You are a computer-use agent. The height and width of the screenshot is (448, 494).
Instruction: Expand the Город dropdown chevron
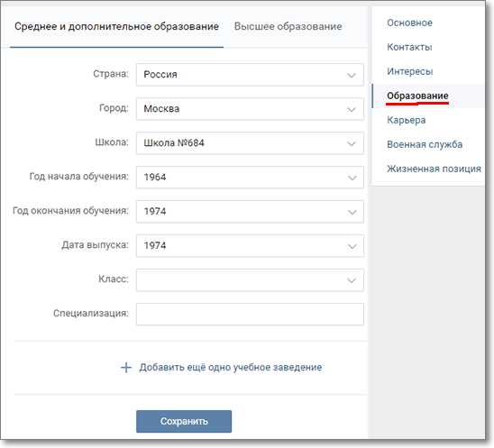352,109
